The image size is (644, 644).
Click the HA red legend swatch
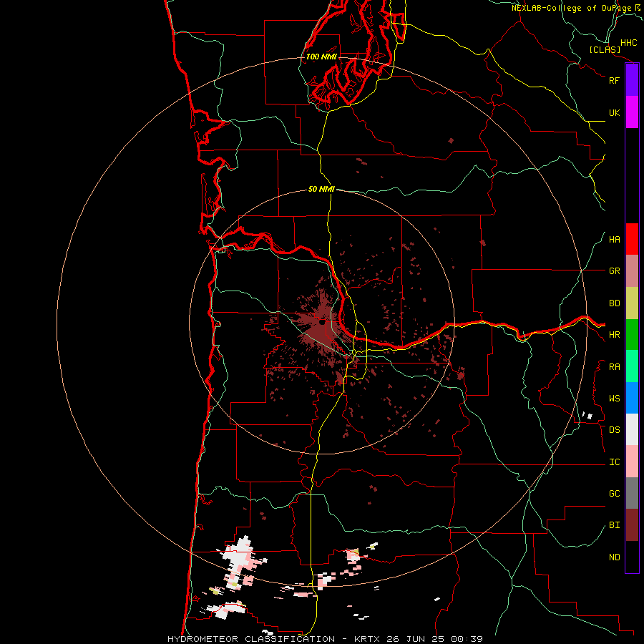(x=632, y=239)
